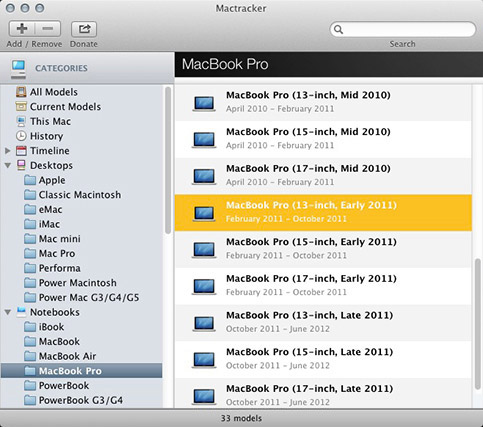Expand the Timeline disclosure triangle
Screen dimensions: 483x427
(8, 151)
